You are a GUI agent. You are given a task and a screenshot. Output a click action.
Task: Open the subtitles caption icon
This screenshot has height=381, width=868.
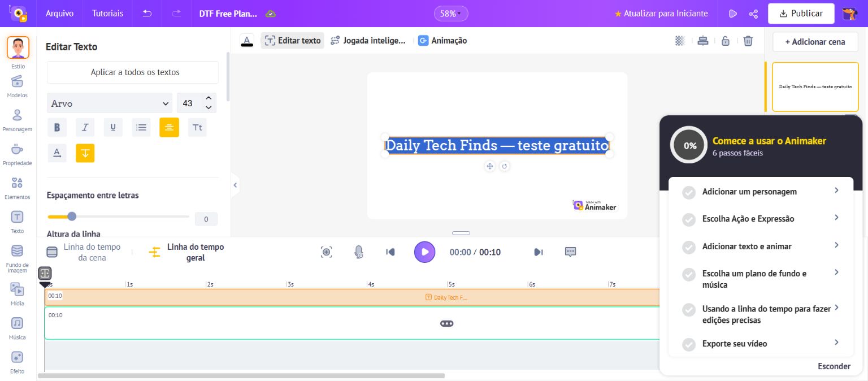point(571,252)
